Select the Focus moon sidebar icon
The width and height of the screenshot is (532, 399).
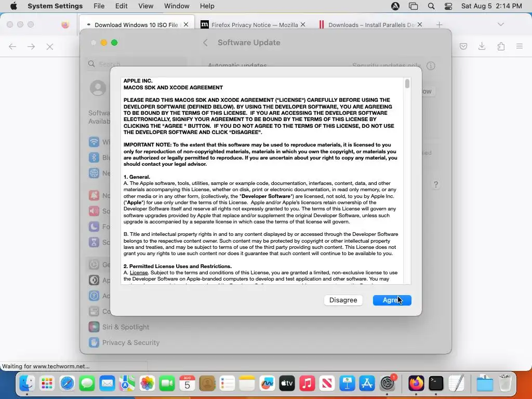coord(94,227)
